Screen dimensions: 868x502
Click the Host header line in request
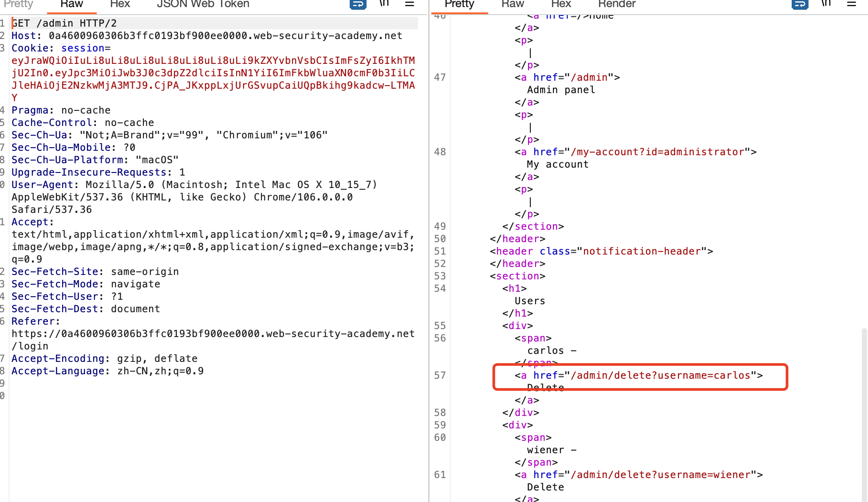(x=207, y=35)
